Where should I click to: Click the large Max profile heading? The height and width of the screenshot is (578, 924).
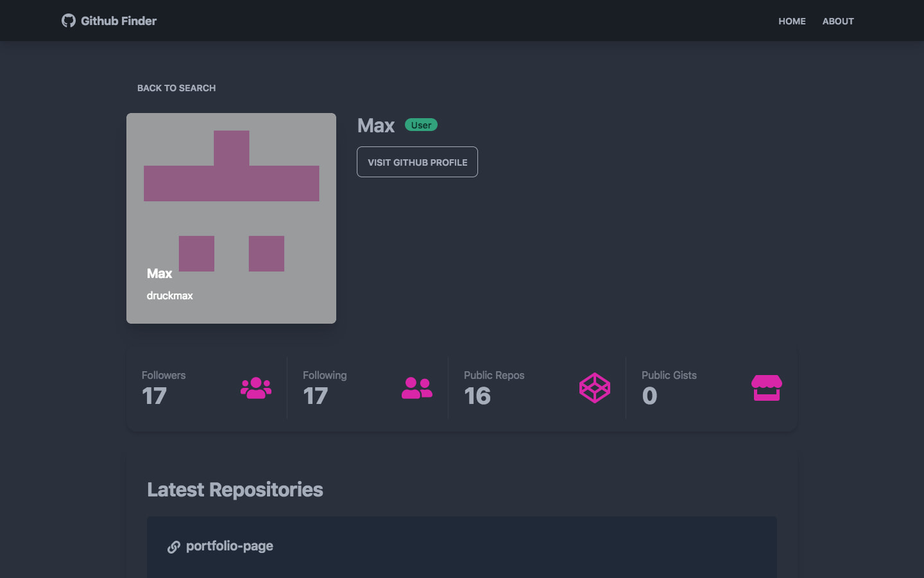click(376, 126)
